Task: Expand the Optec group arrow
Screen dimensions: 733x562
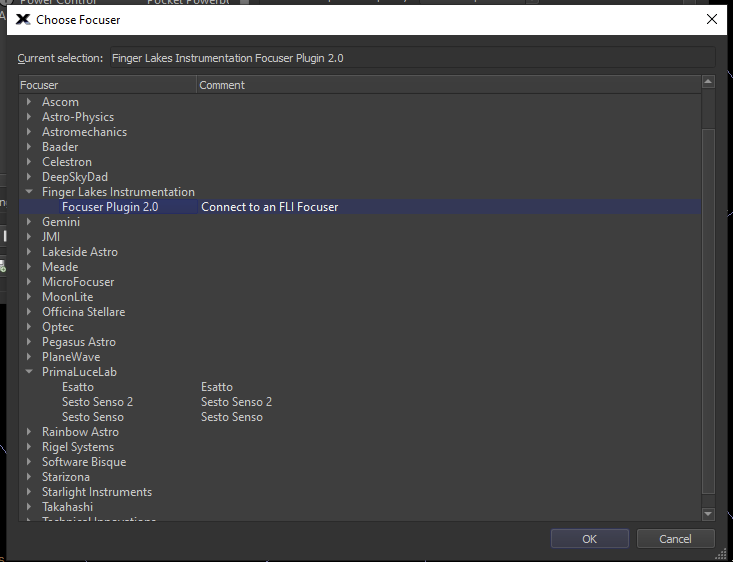Action: point(29,326)
